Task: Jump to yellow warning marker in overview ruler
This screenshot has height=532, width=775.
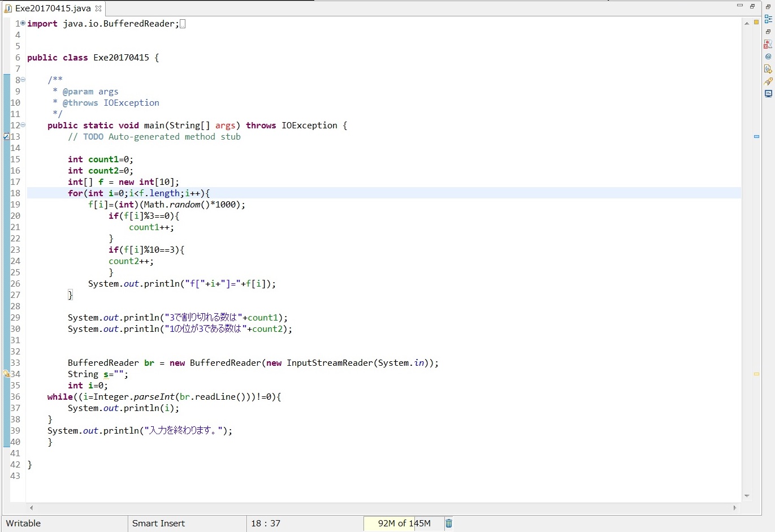Action: click(x=756, y=374)
